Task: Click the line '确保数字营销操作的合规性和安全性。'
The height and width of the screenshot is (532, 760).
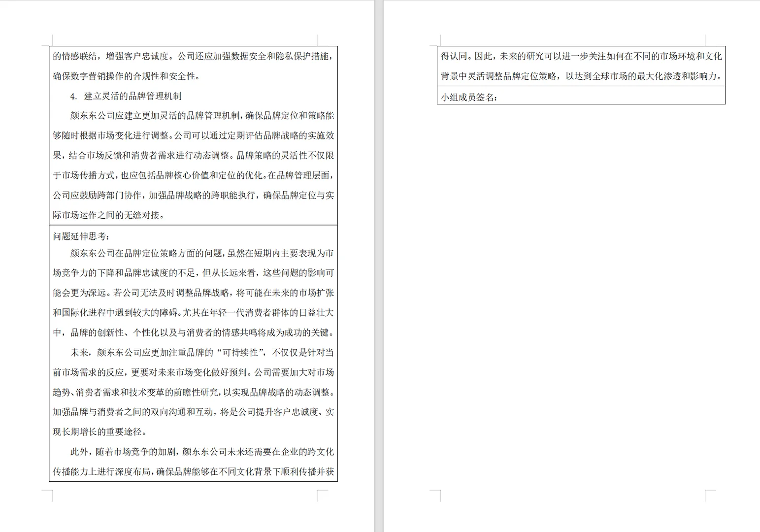Action: 127,76
